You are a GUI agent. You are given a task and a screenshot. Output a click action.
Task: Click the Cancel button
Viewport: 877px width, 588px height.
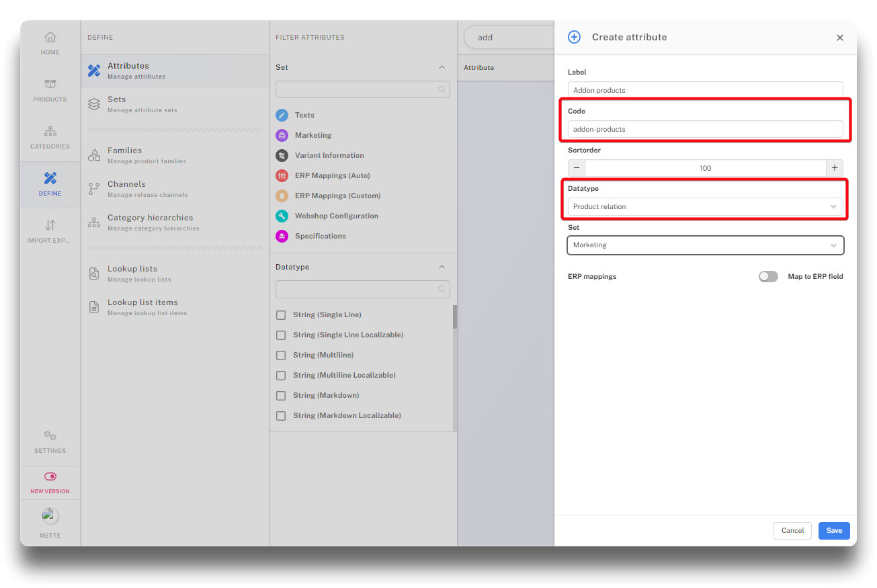[x=792, y=531]
